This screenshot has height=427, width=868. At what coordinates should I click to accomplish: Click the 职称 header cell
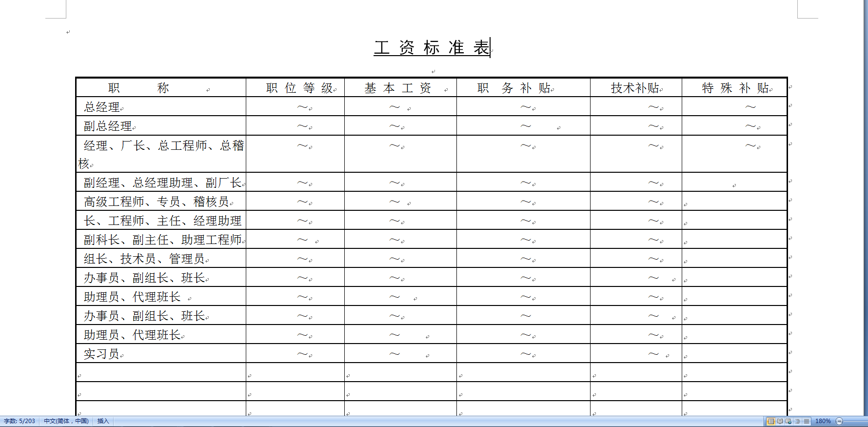[x=161, y=88]
